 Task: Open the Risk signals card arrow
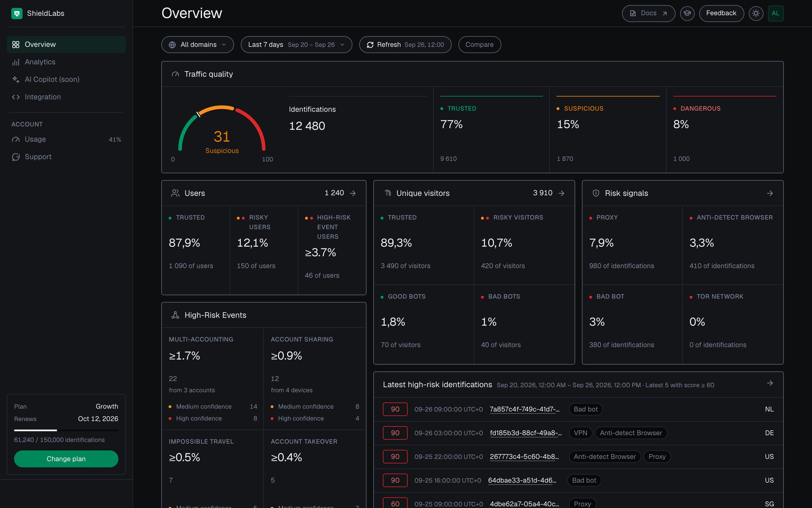coord(770,193)
